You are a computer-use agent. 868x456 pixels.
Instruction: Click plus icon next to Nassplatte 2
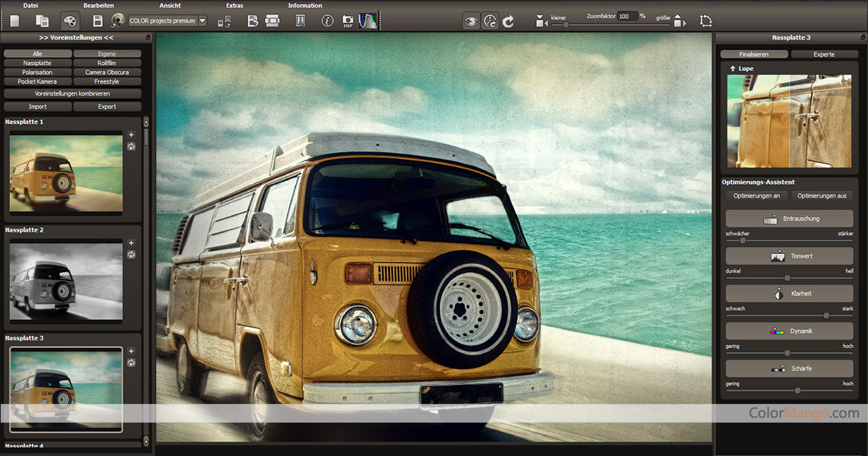pyautogui.click(x=131, y=242)
